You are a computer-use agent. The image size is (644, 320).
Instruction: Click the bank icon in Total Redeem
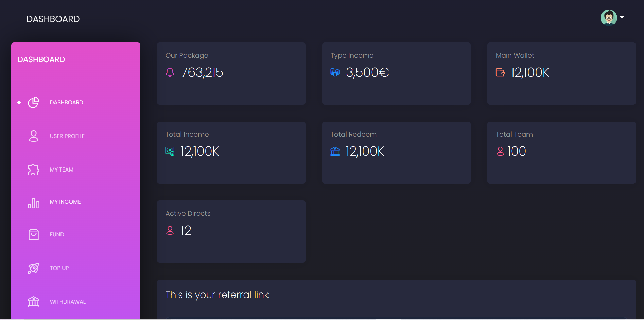(x=335, y=151)
